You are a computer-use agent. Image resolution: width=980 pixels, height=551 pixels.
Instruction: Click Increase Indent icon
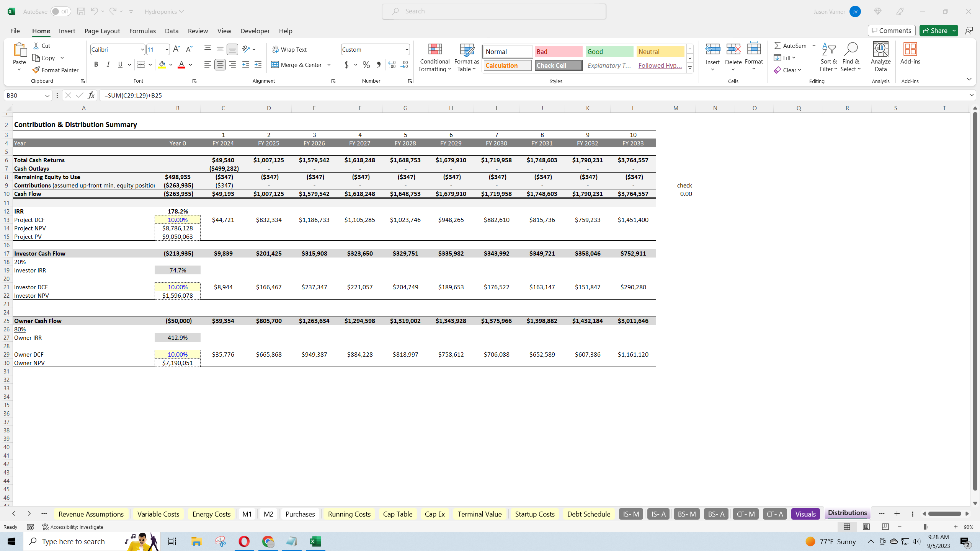click(x=258, y=65)
